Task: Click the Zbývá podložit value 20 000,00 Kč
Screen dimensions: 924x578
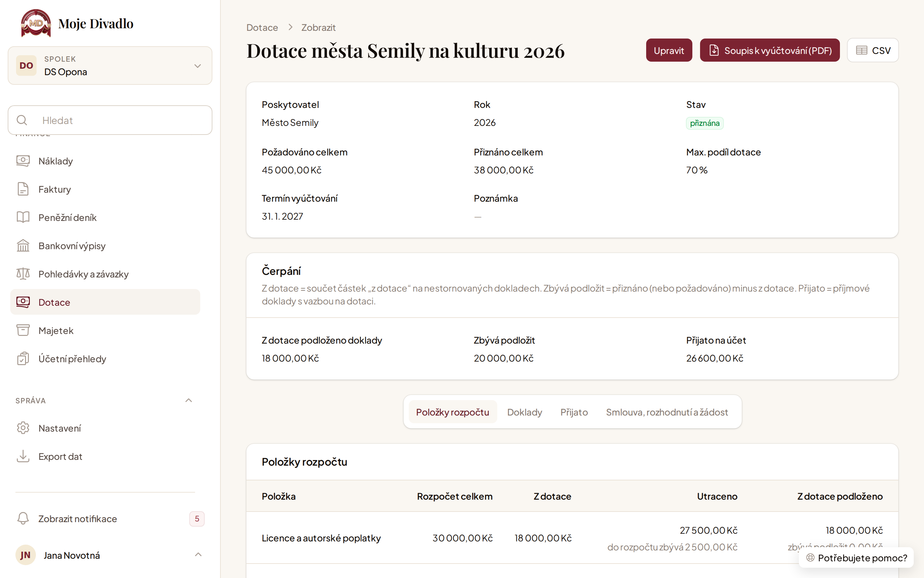Action: pyautogui.click(x=504, y=358)
